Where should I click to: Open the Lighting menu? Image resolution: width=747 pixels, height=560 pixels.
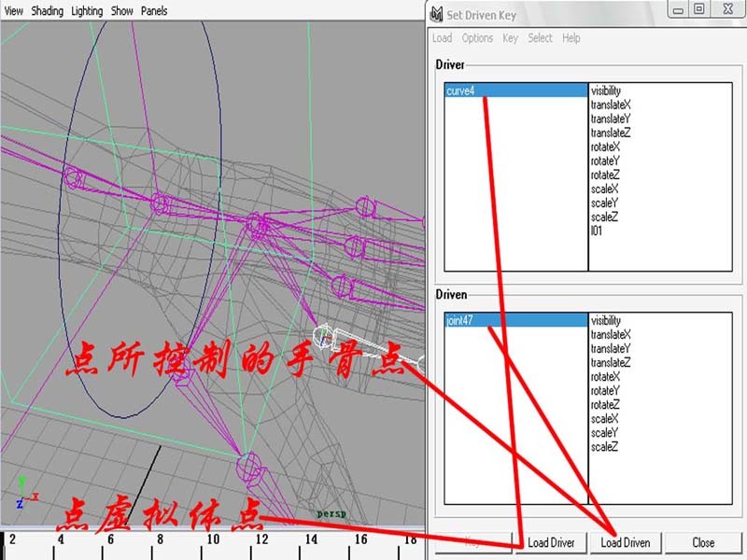[x=87, y=10]
